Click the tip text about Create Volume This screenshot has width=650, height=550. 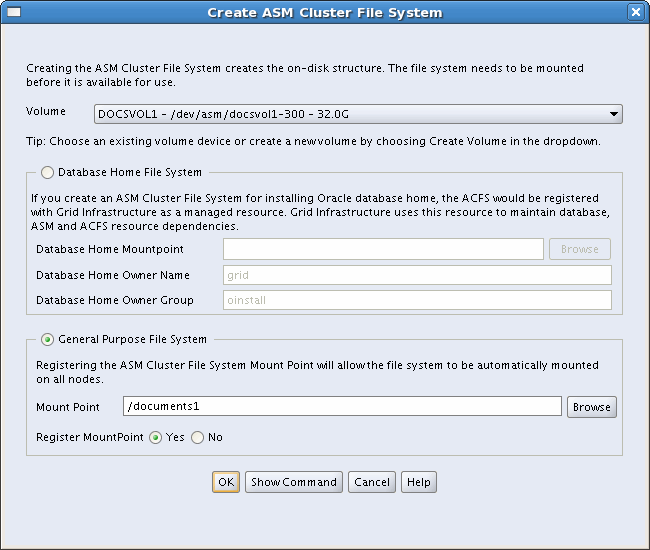(313, 141)
